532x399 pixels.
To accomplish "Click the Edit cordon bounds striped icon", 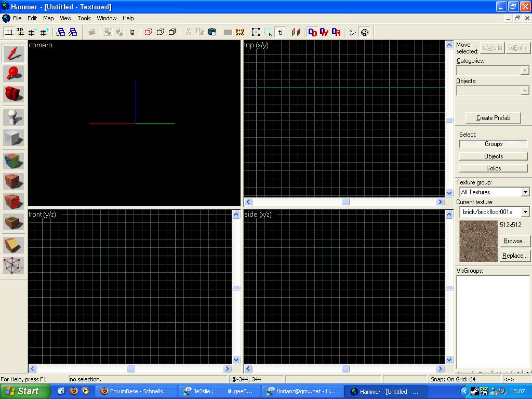I will [240, 32].
